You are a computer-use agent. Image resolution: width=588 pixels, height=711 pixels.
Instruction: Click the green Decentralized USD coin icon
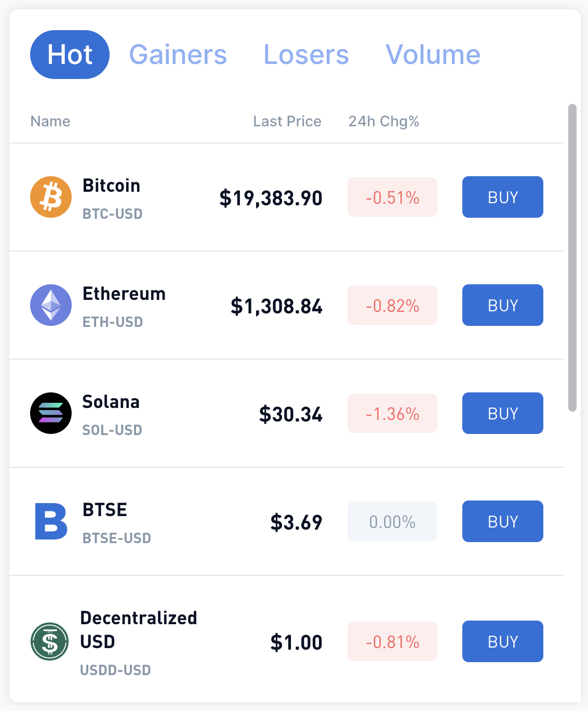click(50, 641)
